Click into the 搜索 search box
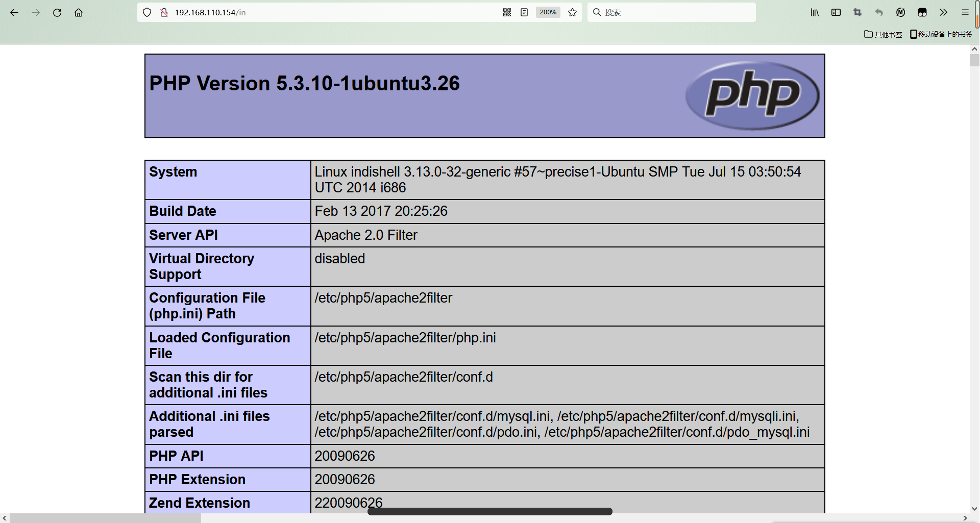Screen dimensions: 980x523 coord(672,13)
